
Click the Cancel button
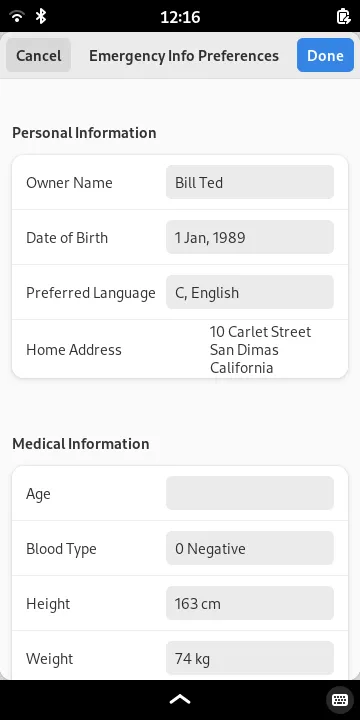pyautogui.click(x=39, y=55)
